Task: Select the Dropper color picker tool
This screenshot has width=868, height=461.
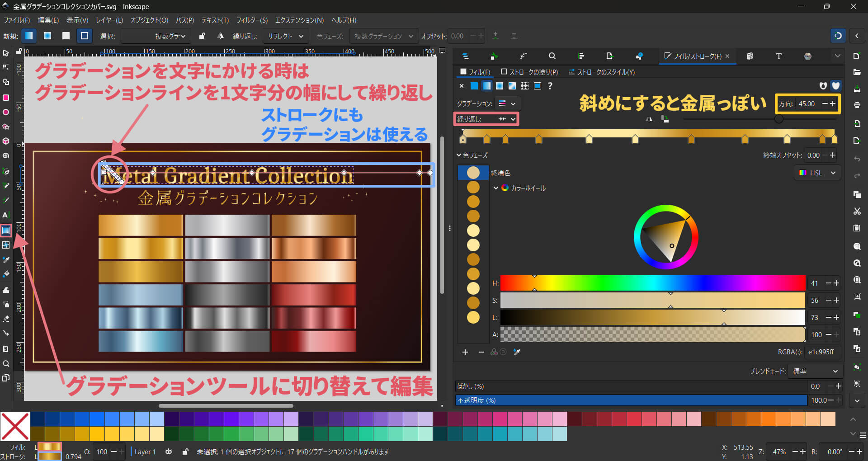Action: 6,259
